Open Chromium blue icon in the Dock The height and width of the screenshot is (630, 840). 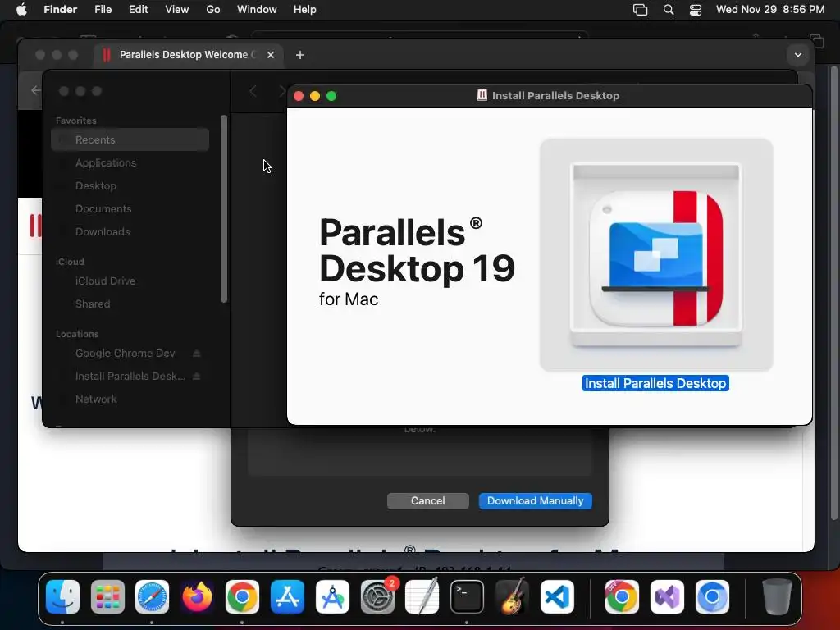[x=712, y=596]
